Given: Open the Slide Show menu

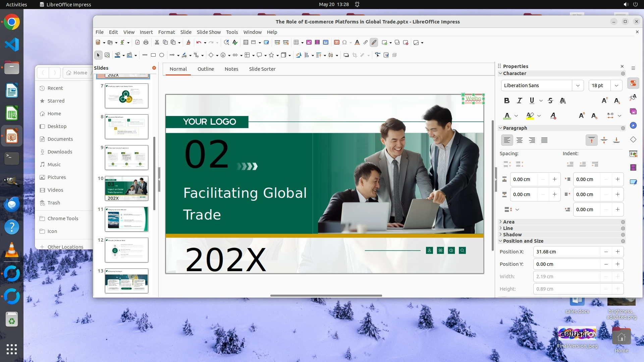Looking at the screenshot, I should (208, 32).
